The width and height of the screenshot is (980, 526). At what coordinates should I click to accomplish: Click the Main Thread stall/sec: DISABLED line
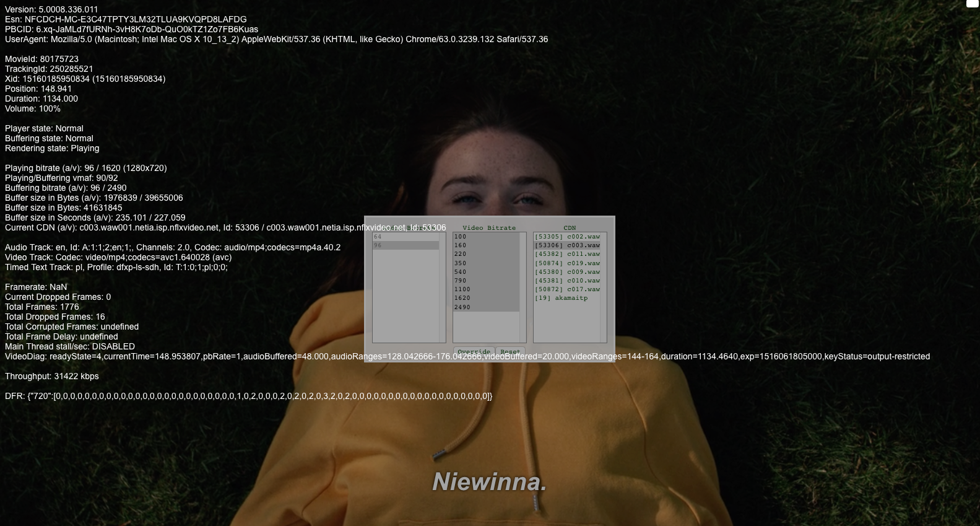70,346
